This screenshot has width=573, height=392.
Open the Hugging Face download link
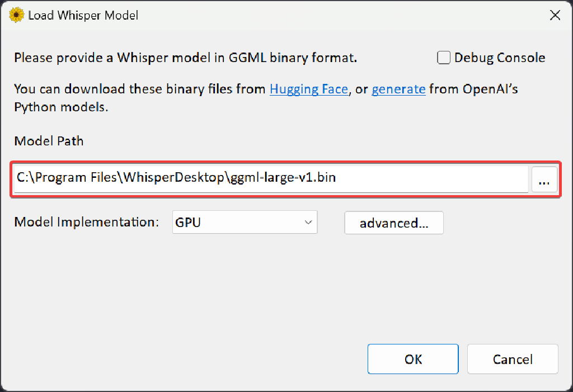(x=309, y=88)
